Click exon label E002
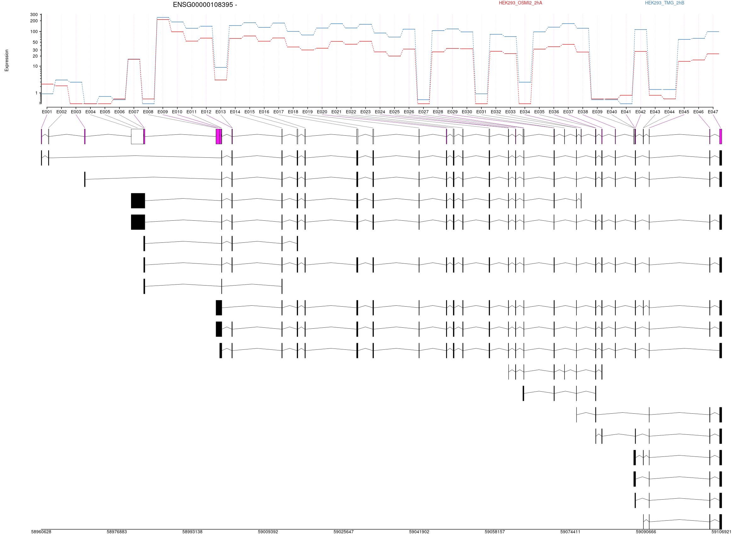 (61, 112)
